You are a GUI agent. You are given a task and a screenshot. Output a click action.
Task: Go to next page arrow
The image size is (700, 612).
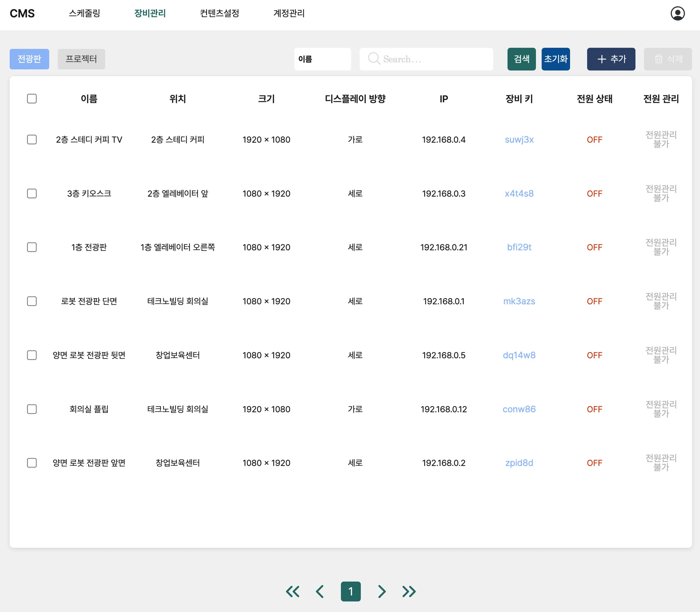click(381, 591)
